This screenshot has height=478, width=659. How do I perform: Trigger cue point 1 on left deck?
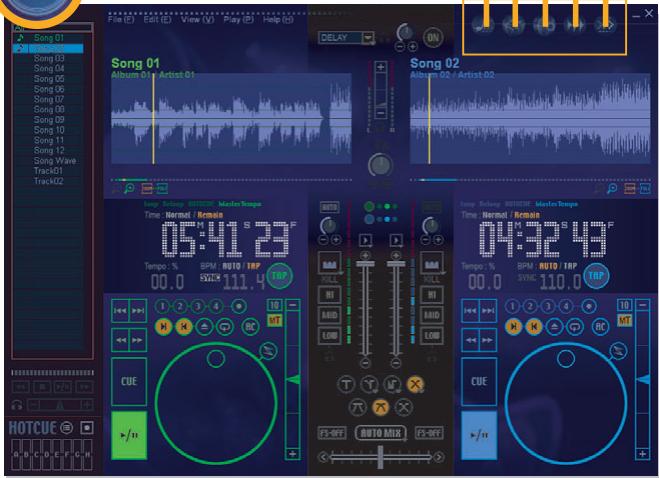[162, 306]
